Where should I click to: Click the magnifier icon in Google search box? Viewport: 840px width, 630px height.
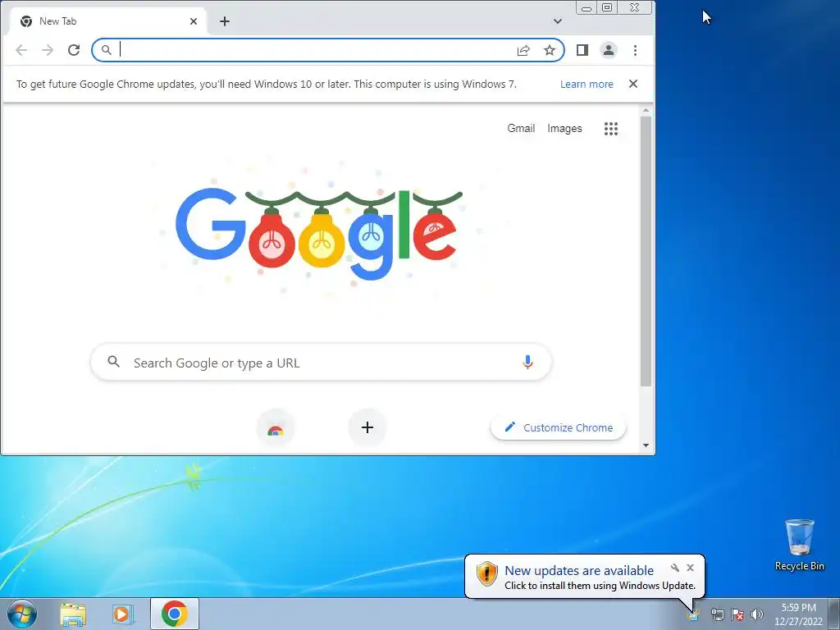(113, 362)
